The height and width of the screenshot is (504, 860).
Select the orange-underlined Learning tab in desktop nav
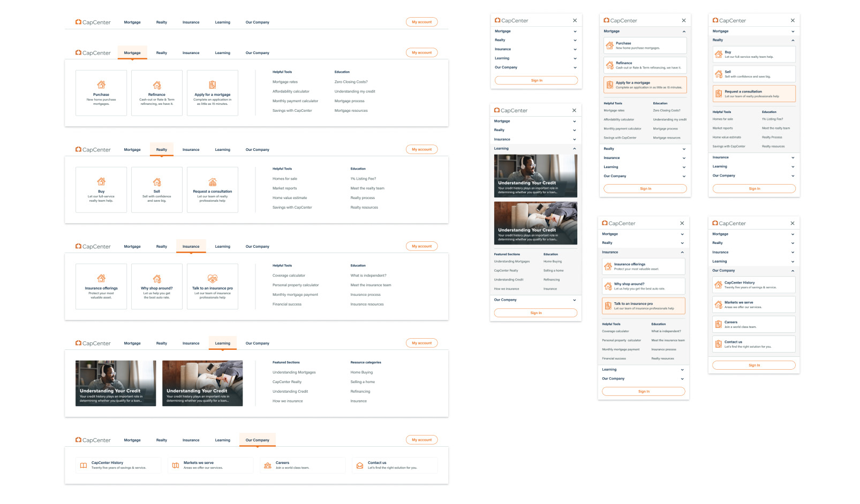point(223,343)
